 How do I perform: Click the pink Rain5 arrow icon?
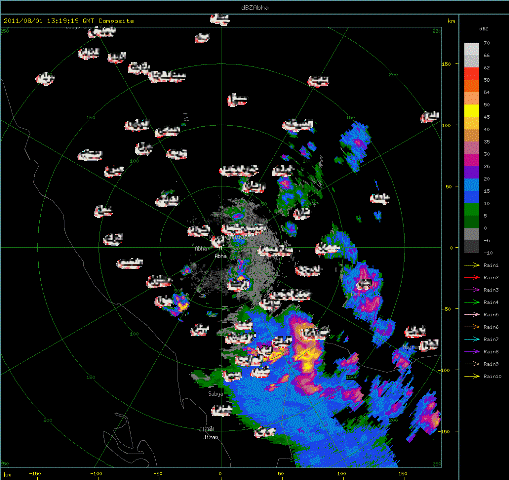[x=472, y=314]
